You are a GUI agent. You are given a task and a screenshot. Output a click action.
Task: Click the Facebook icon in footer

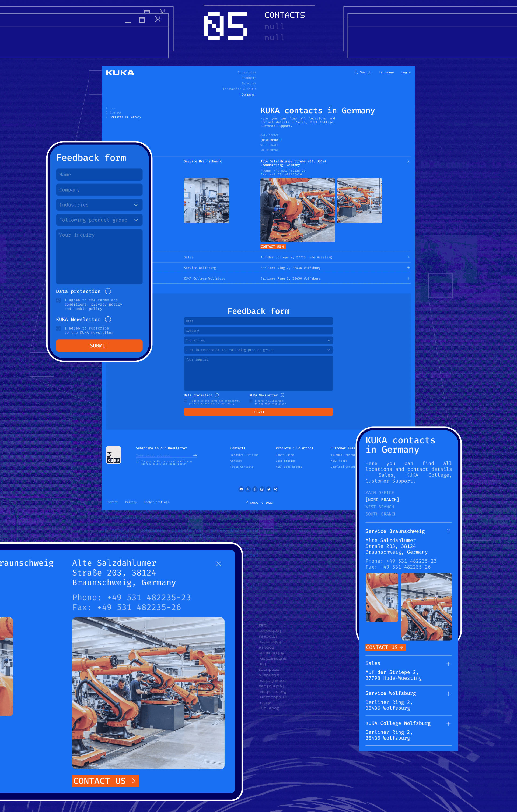coord(255,489)
